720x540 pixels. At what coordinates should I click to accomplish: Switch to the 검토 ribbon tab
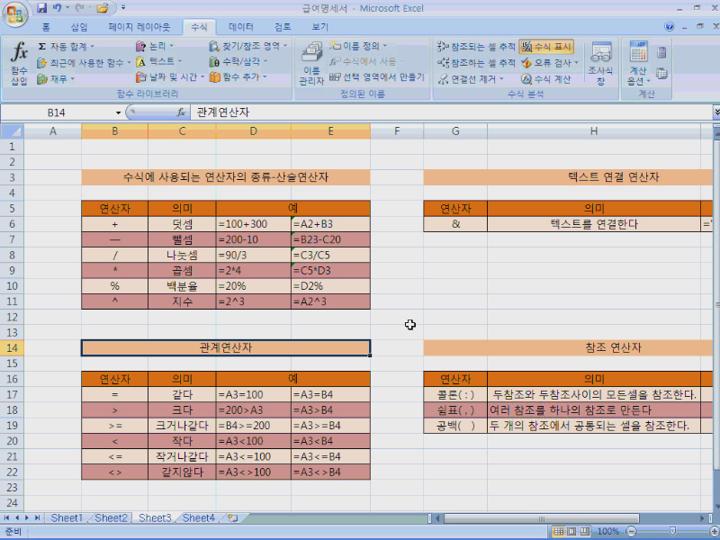point(282,27)
